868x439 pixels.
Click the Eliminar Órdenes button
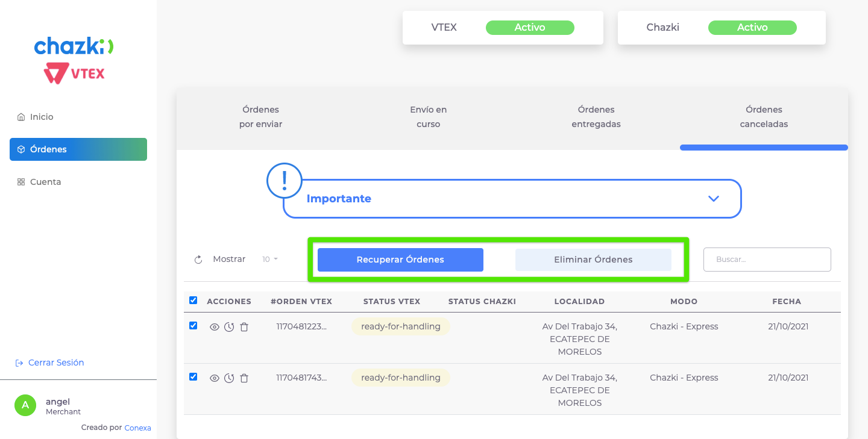point(593,260)
